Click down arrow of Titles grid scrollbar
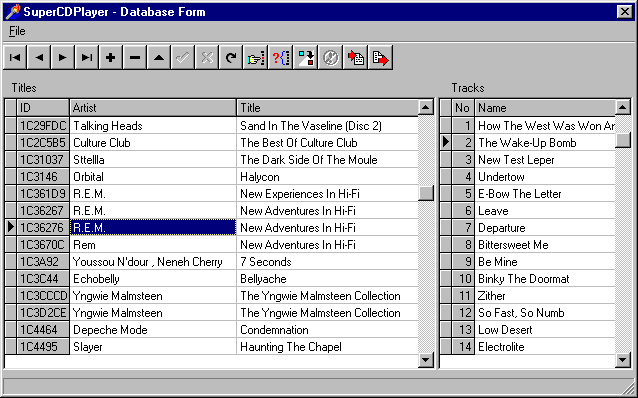 pos(426,360)
